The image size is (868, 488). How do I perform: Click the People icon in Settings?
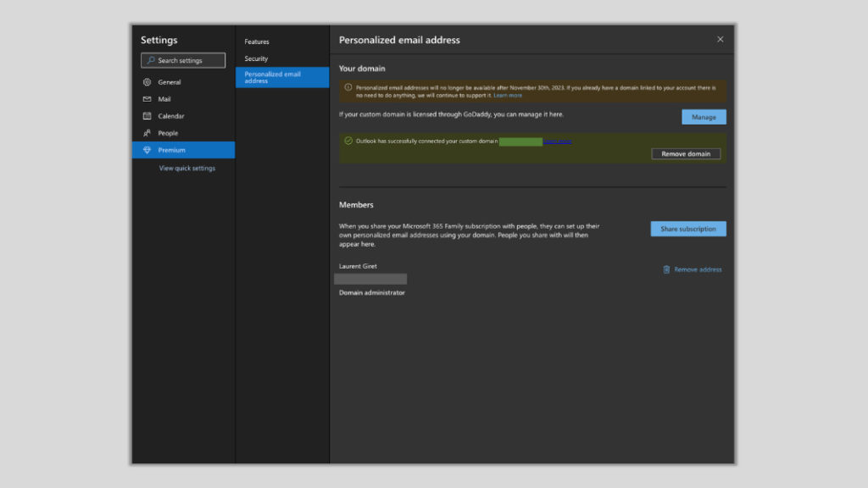tap(147, 133)
